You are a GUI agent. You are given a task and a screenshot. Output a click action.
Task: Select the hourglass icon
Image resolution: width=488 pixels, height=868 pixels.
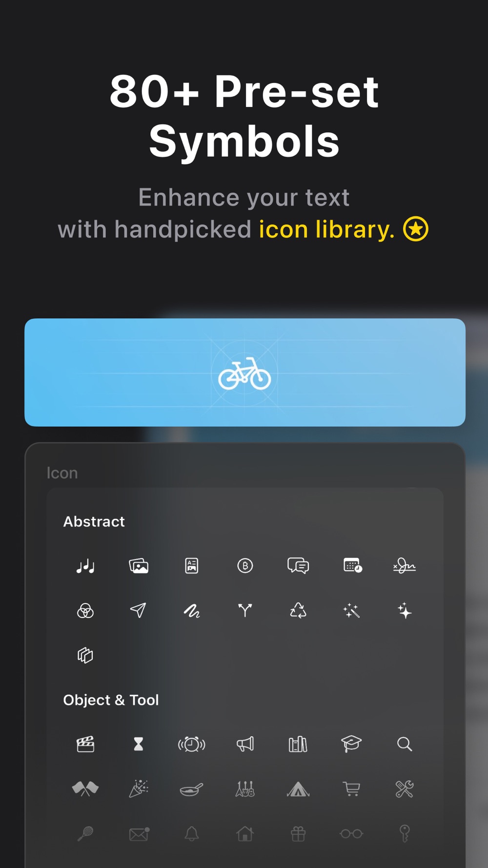click(x=139, y=744)
